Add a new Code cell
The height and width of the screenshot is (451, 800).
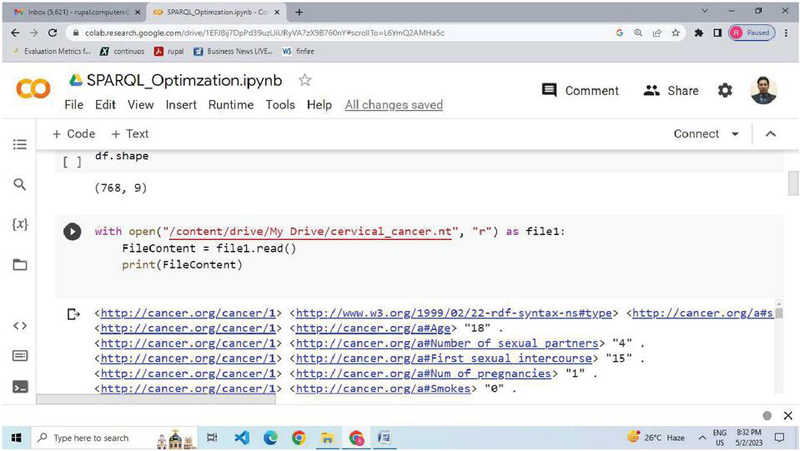point(74,134)
